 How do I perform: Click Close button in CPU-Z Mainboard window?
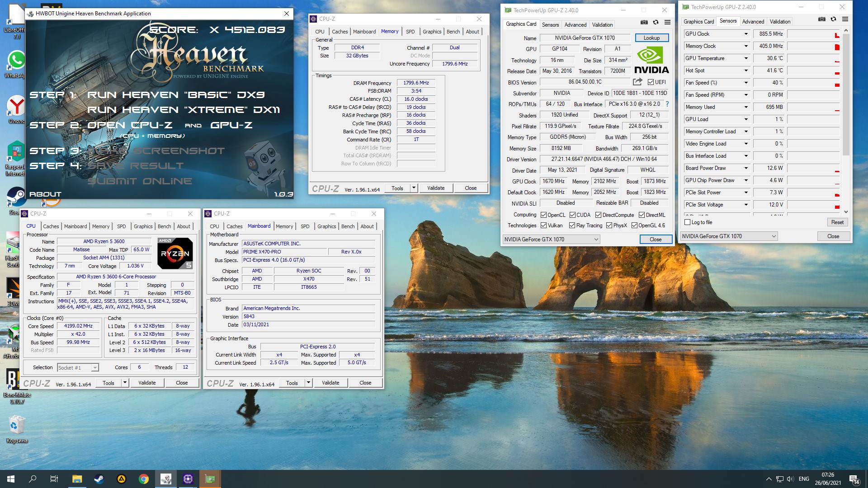click(365, 383)
